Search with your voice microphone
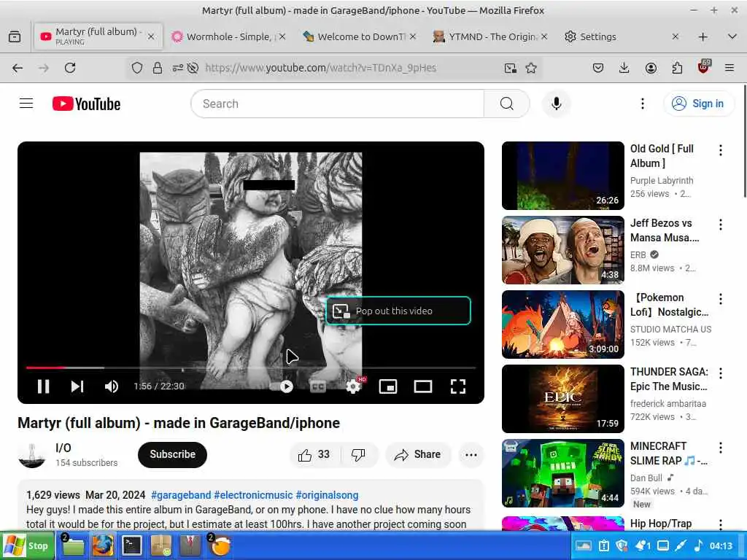Viewport: 747px width, 560px height. pyautogui.click(x=556, y=104)
